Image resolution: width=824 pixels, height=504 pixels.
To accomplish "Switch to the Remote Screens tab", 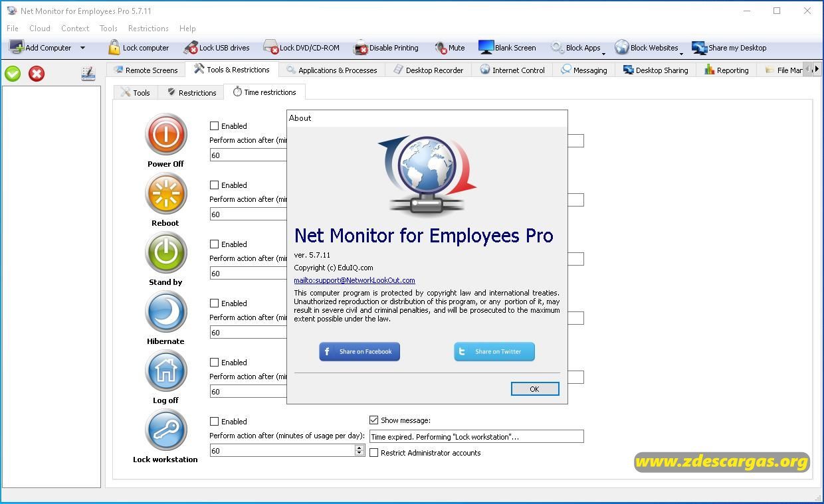I will coord(146,70).
